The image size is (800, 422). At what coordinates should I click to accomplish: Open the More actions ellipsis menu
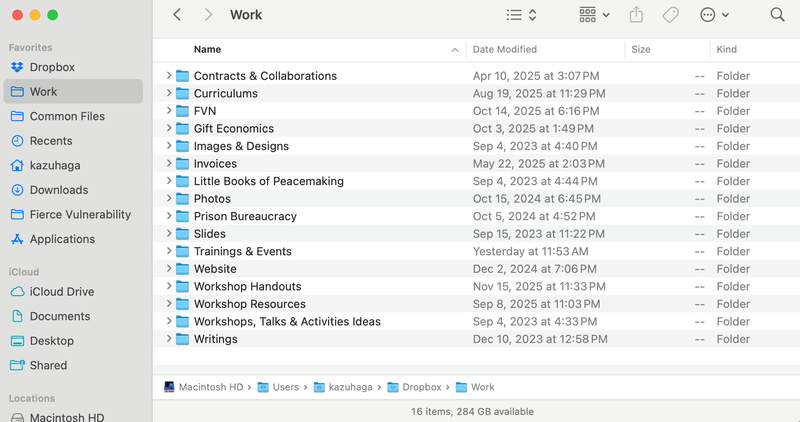pyautogui.click(x=714, y=15)
